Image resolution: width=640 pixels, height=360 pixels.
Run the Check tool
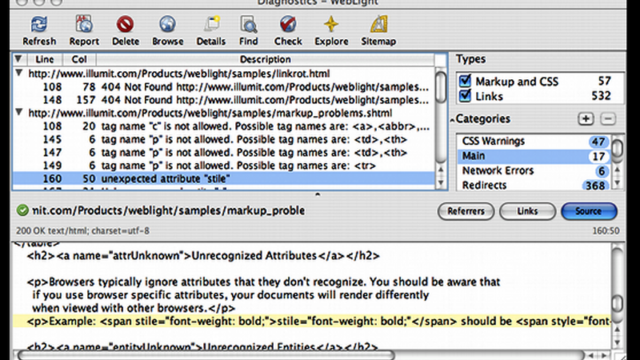[x=288, y=25]
